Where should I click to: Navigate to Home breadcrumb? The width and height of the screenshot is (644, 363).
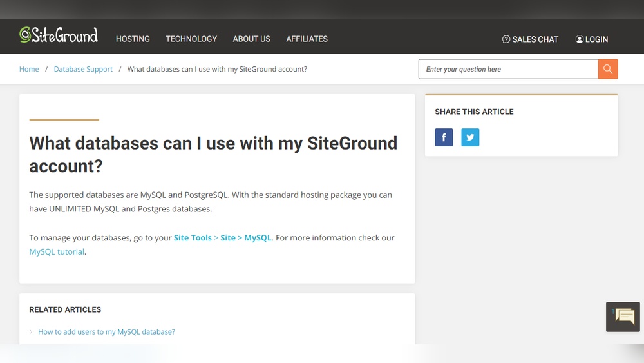(29, 69)
